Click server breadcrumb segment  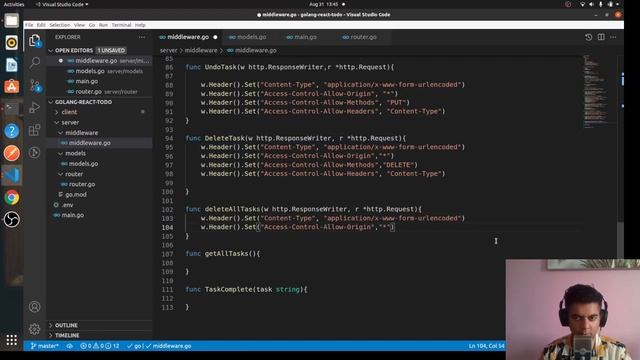coord(169,50)
